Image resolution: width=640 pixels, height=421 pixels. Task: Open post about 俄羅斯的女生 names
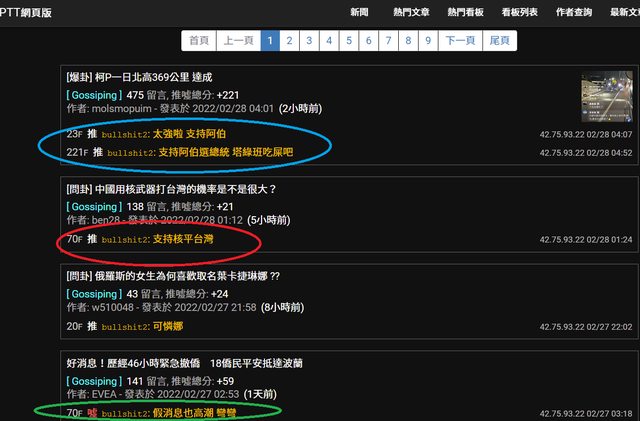pyautogui.click(x=172, y=276)
